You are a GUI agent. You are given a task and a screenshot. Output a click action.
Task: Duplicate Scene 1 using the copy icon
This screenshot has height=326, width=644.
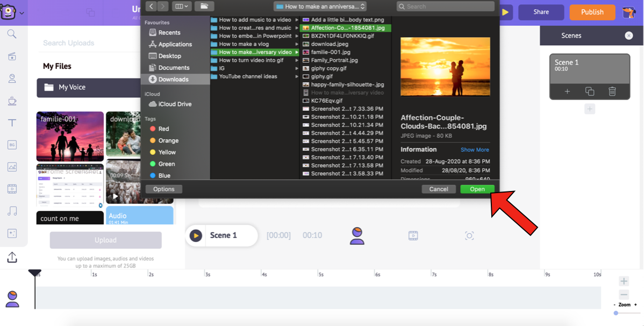589,91
